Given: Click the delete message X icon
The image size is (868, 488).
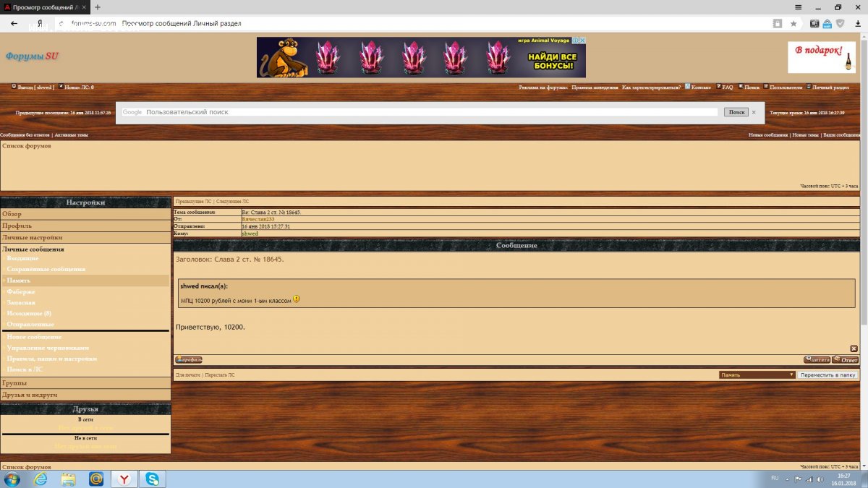Looking at the screenshot, I should tap(854, 348).
